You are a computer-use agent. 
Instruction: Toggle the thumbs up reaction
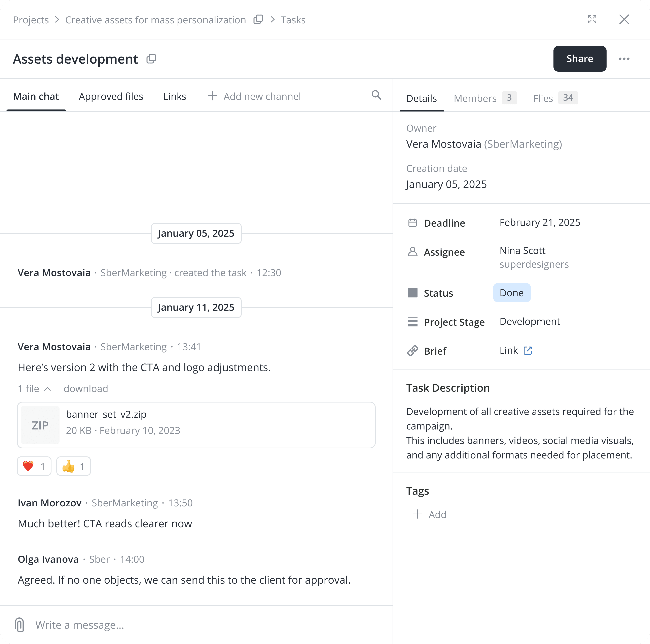tap(73, 466)
